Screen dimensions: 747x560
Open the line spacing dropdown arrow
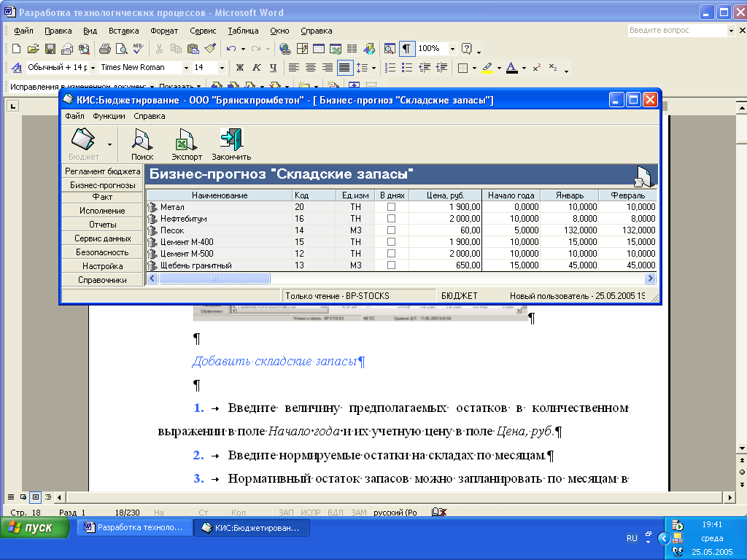point(374,68)
